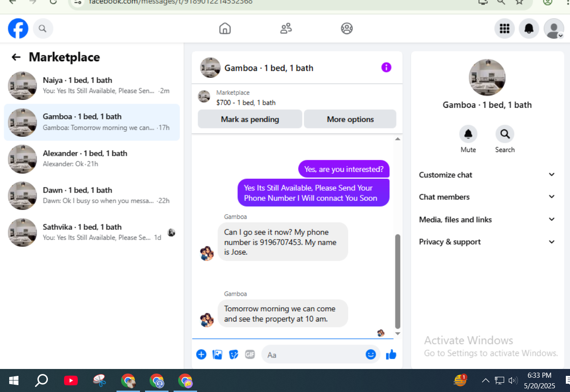Open the Sathvika conversation
Image resolution: width=570 pixels, height=392 pixels.
click(92, 233)
